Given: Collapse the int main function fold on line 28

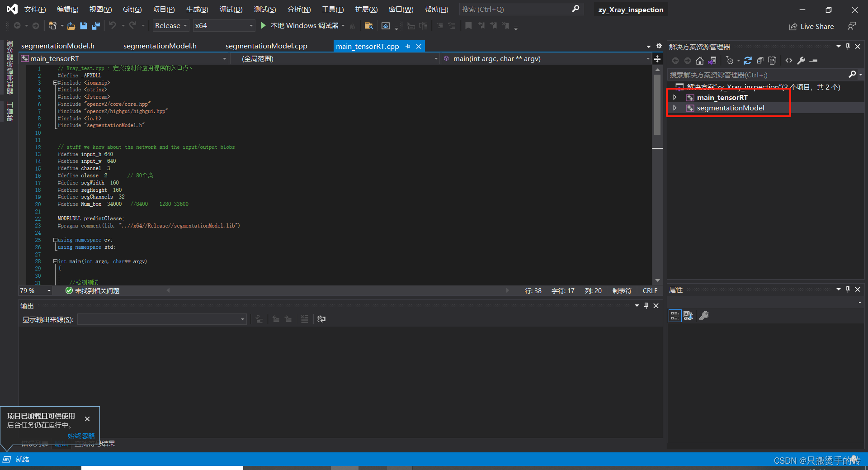Looking at the screenshot, I should pos(55,261).
